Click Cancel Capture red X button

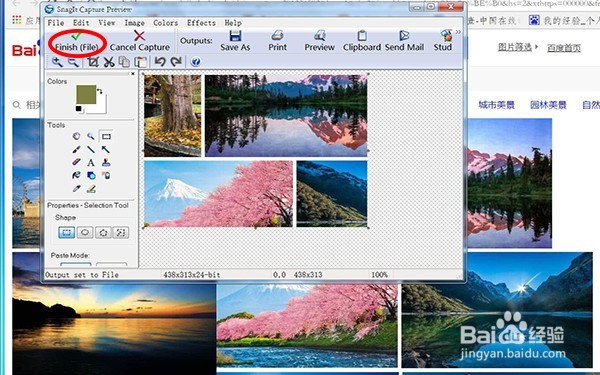140,42
